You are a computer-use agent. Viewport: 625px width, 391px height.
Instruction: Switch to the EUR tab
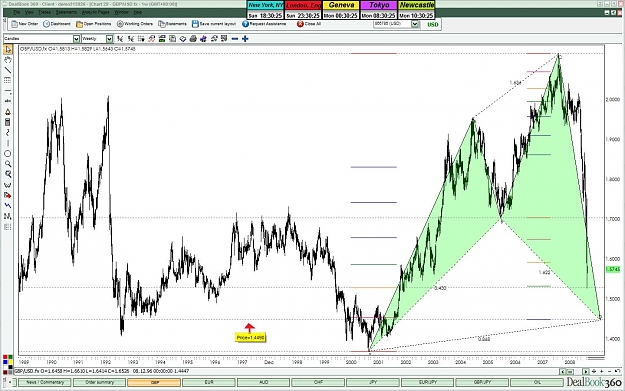[x=209, y=382]
